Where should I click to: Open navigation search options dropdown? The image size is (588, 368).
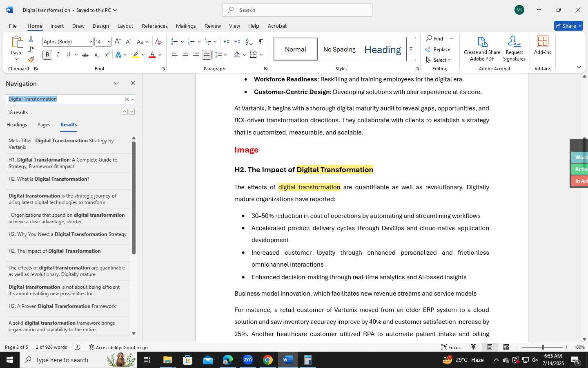pyautogui.click(x=132, y=99)
